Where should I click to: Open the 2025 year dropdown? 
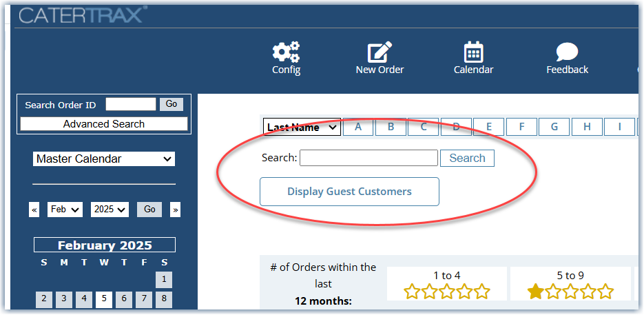click(110, 210)
